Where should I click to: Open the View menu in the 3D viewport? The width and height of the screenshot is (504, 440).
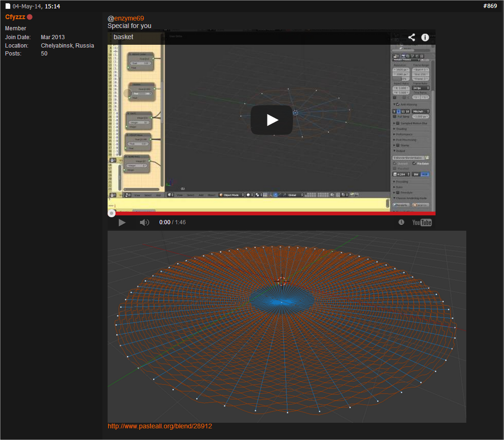point(181,195)
